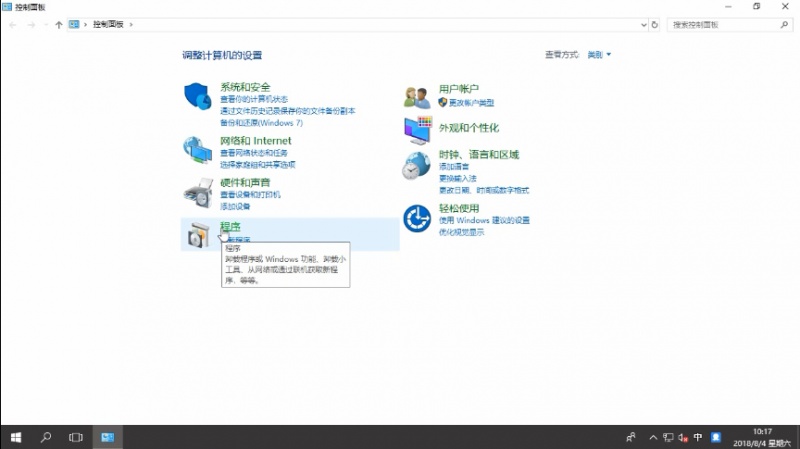Click 选择家庭组和共享选项 link
Viewport: 800px width, 449px height.
point(258,165)
